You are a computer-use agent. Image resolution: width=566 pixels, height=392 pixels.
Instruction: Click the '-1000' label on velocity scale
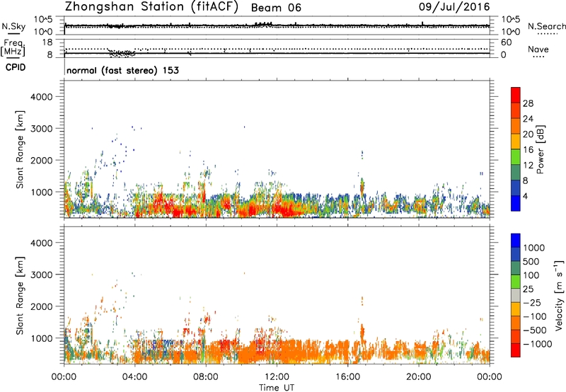(x=537, y=344)
